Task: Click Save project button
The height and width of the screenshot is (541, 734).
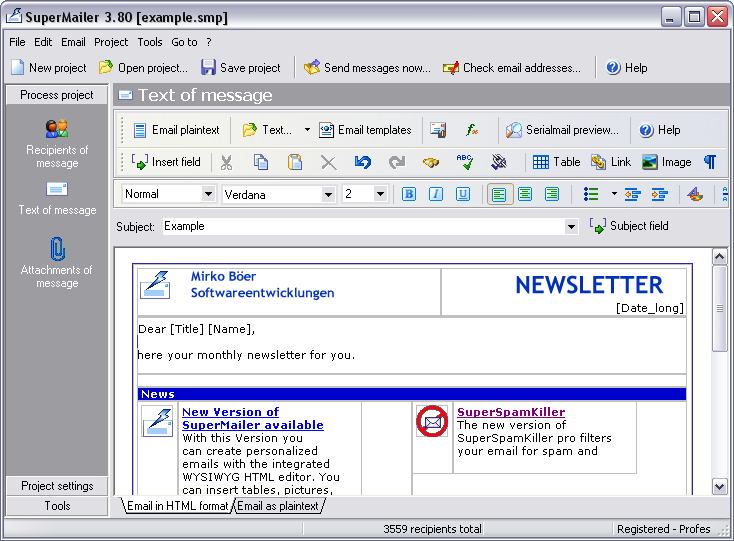Action: click(x=241, y=68)
